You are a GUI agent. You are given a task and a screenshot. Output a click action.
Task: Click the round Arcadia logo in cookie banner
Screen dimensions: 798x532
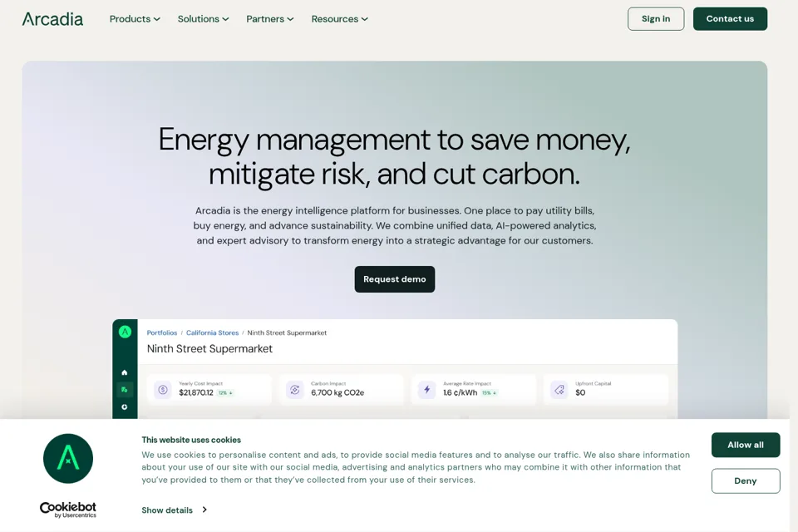68,458
